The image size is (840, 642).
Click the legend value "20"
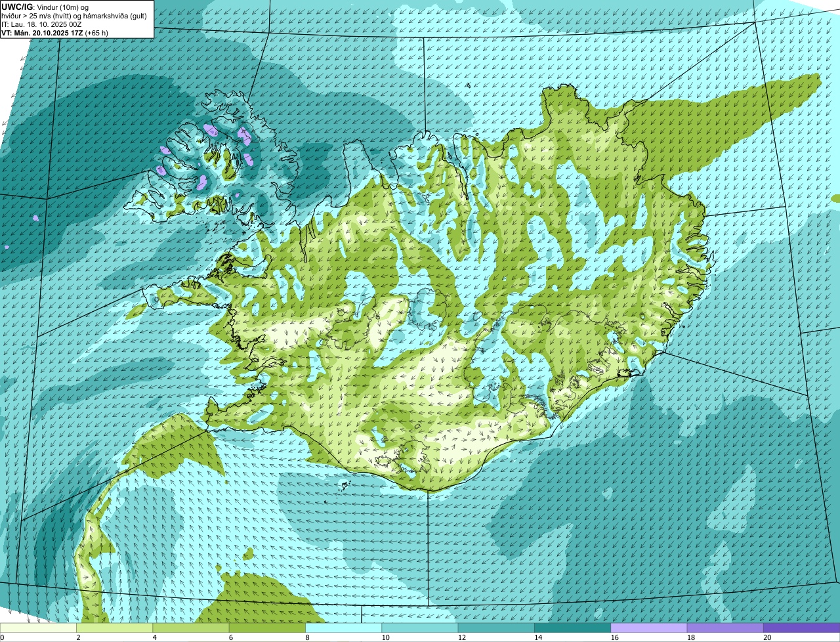click(x=767, y=637)
